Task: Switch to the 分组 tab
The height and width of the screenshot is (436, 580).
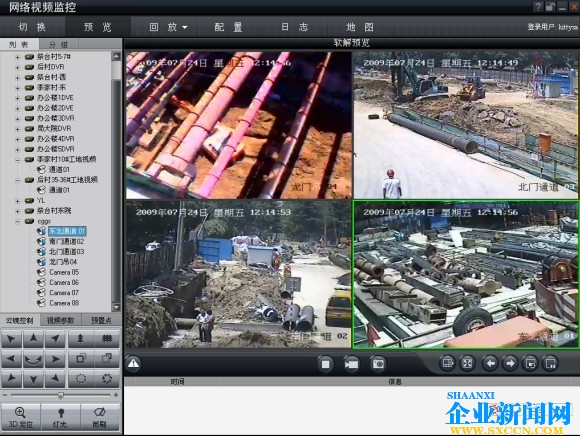Action: coord(59,44)
